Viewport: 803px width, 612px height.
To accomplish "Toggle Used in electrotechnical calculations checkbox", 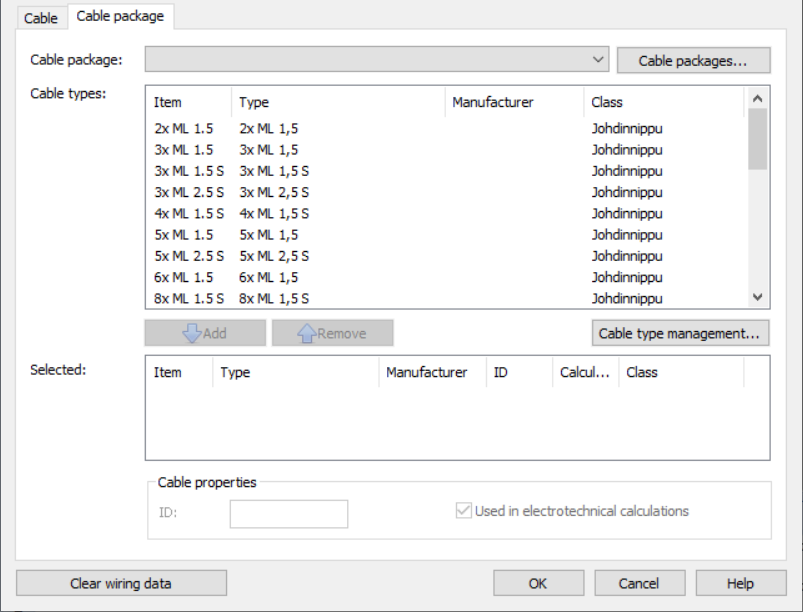I will point(464,511).
